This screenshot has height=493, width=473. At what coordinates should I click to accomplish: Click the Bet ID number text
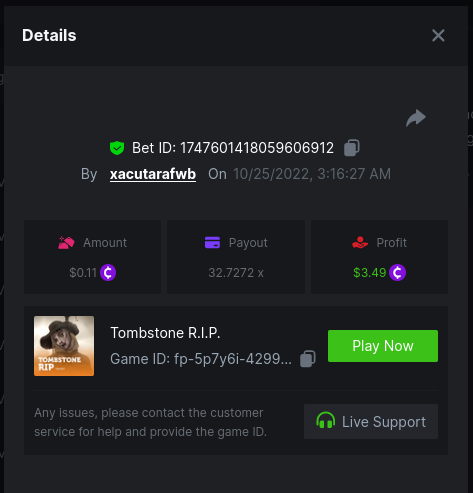pos(257,148)
